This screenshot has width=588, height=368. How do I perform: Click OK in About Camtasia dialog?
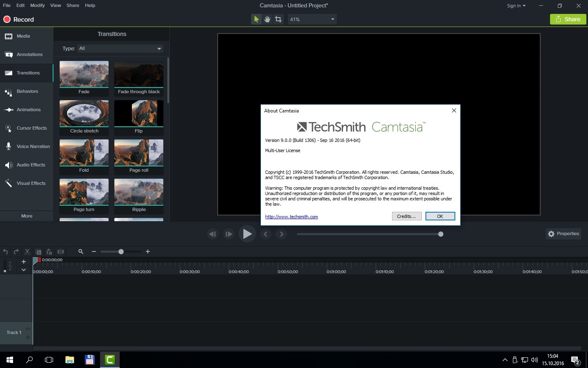(440, 216)
